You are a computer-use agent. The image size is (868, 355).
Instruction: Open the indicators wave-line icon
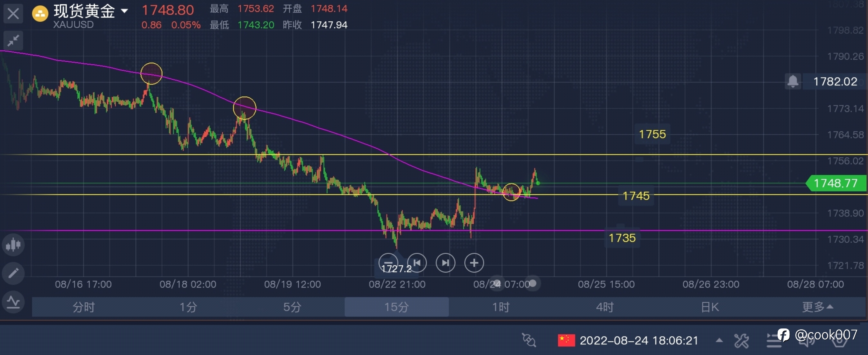tap(13, 302)
